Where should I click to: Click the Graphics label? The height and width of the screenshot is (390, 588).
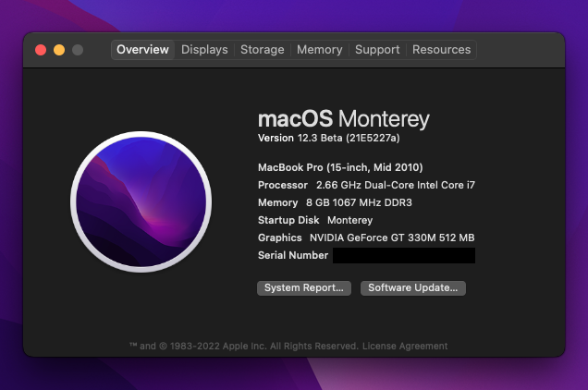(x=280, y=238)
